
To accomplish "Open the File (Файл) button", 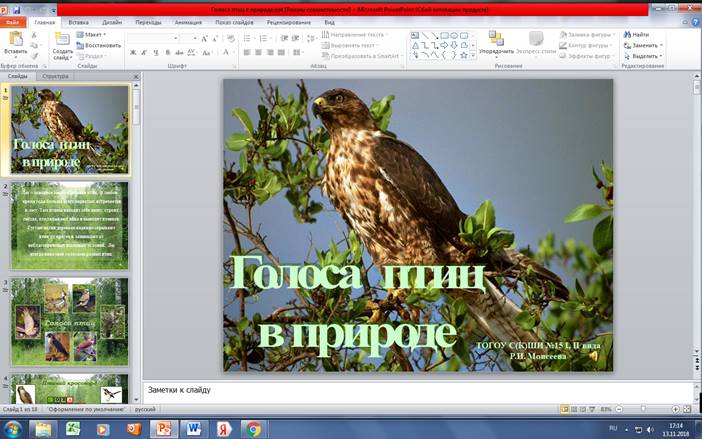I will point(13,21).
